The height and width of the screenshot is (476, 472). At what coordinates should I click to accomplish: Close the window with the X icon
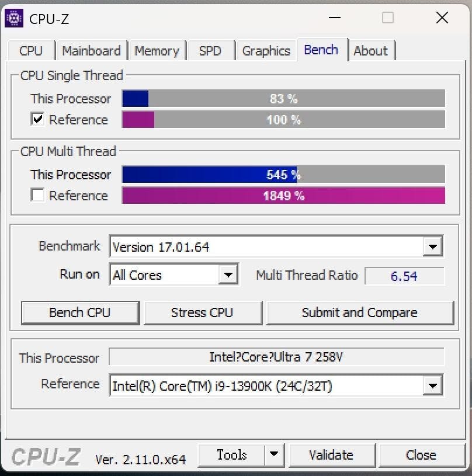442,18
